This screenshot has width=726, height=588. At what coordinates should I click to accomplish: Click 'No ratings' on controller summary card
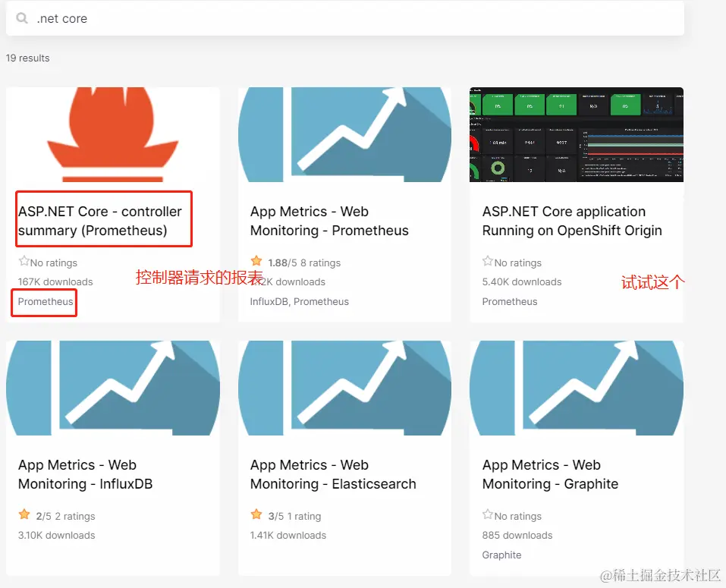click(x=54, y=263)
